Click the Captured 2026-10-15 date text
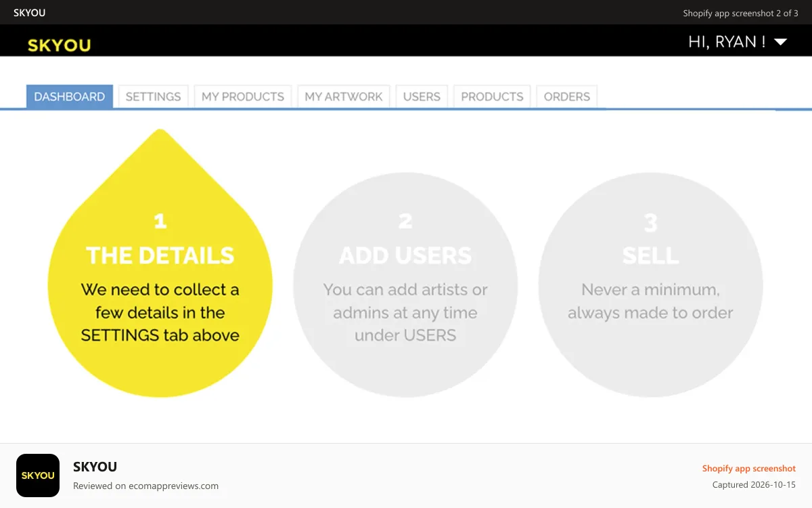This screenshot has width=812, height=508. 754,484
